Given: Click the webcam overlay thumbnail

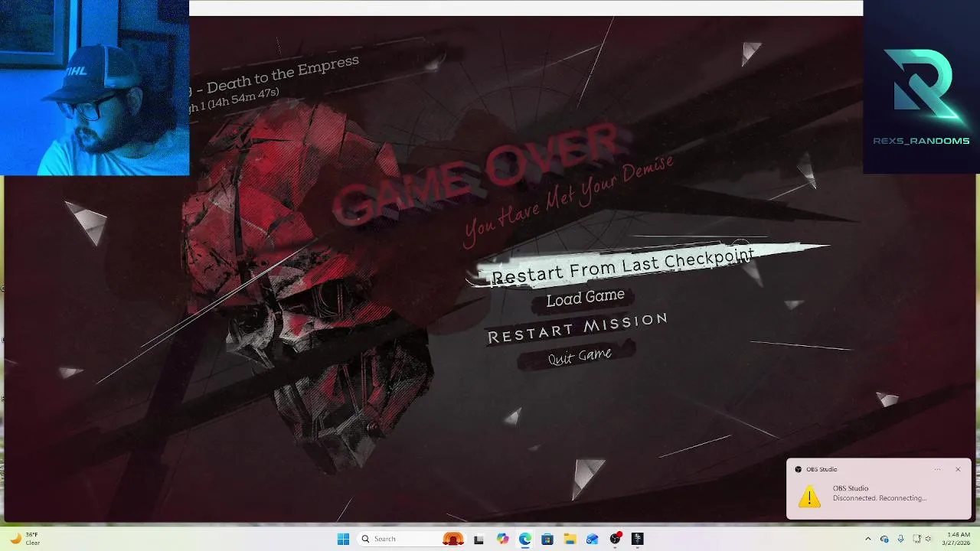Looking at the screenshot, I should pos(94,87).
